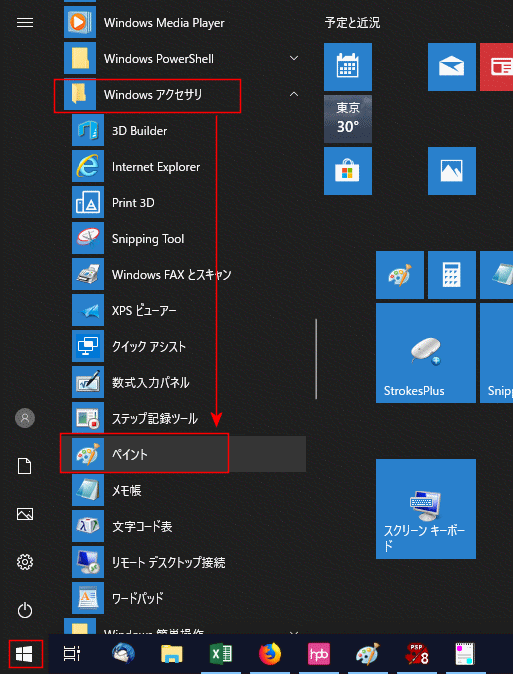Screen dimensions: 513x674
Task: Open the Calendar tile
Action: (348, 67)
